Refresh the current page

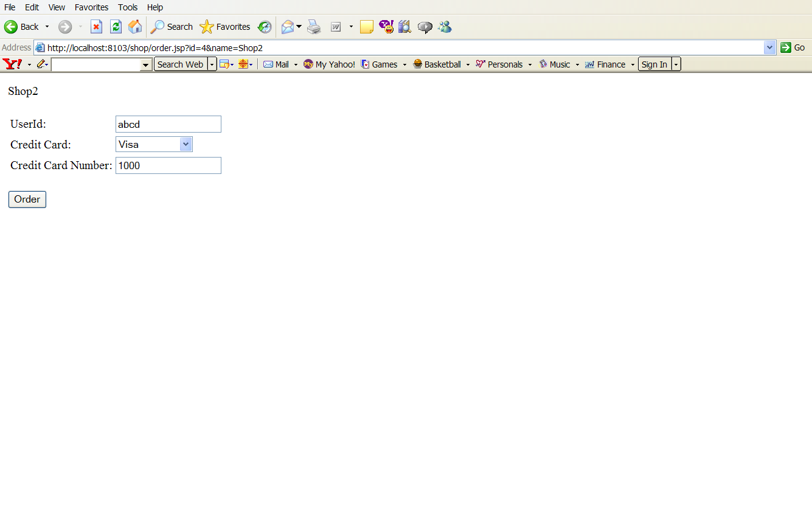click(x=116, y=27)
